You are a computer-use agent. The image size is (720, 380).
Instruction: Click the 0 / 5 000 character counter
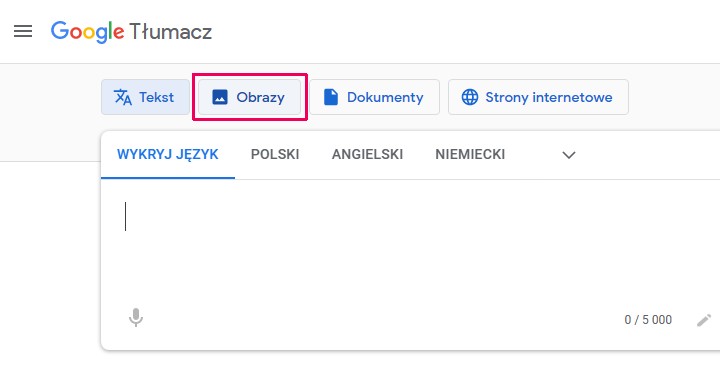coord(648,320)
